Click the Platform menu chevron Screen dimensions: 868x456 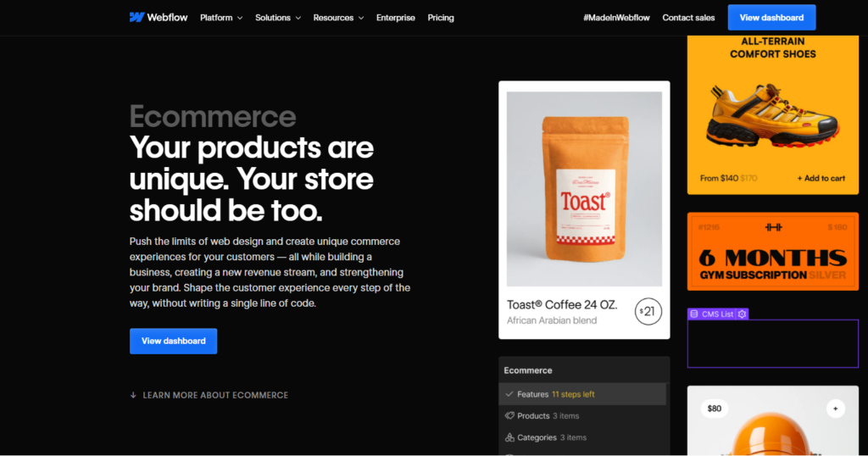[x=240, y=19]
